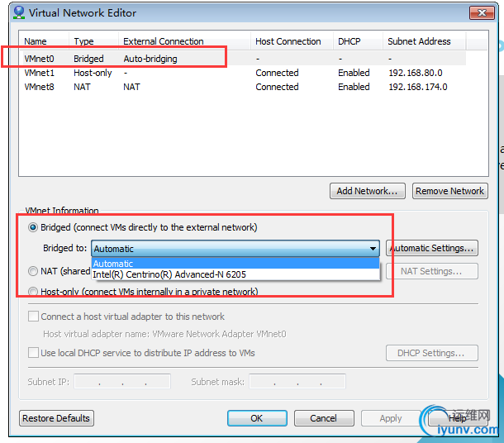Click the 192.168.80.0 subnet cell
The height and width of the screenshot is (443, 504).
point(416,73)
